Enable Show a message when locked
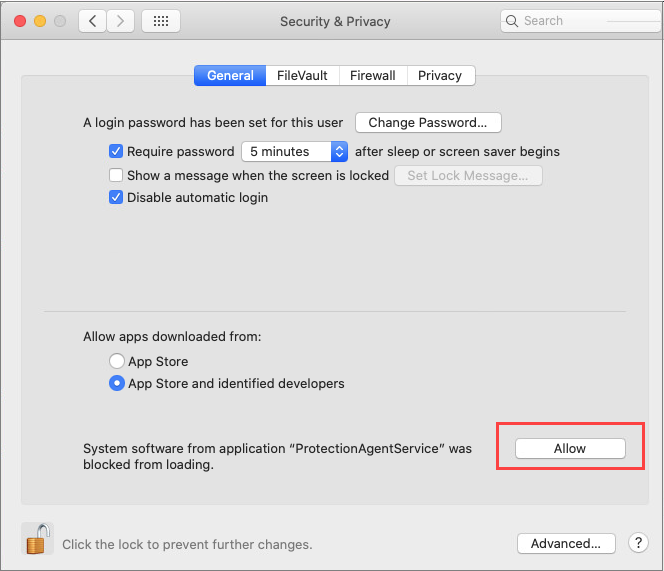The image size is (664, 571). [x=116, y=175]
